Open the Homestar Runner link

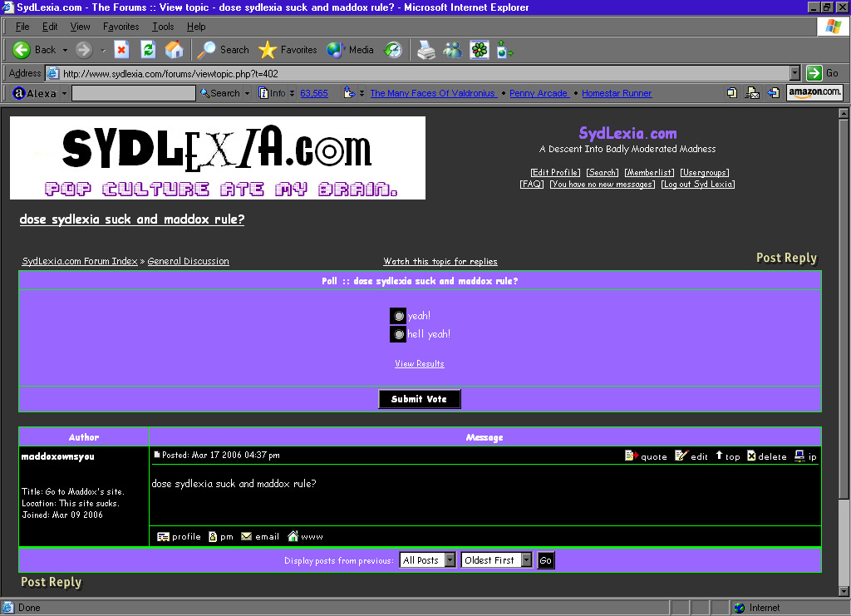click(617, 93)
